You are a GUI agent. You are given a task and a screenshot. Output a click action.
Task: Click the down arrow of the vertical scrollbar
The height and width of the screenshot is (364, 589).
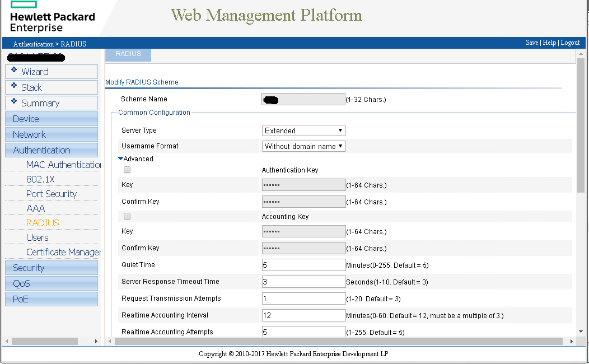(579, 331)
